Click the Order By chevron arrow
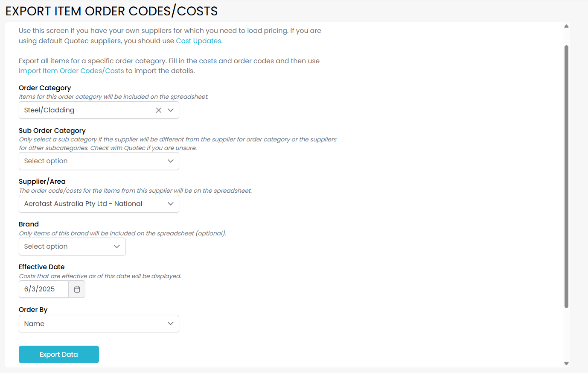This screenshot has width=588, height=373. point(171,324)
